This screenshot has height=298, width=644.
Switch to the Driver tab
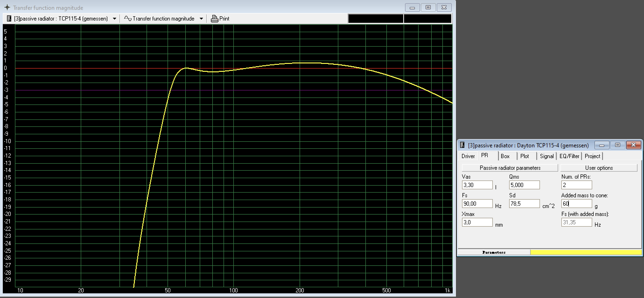point(468,156)
